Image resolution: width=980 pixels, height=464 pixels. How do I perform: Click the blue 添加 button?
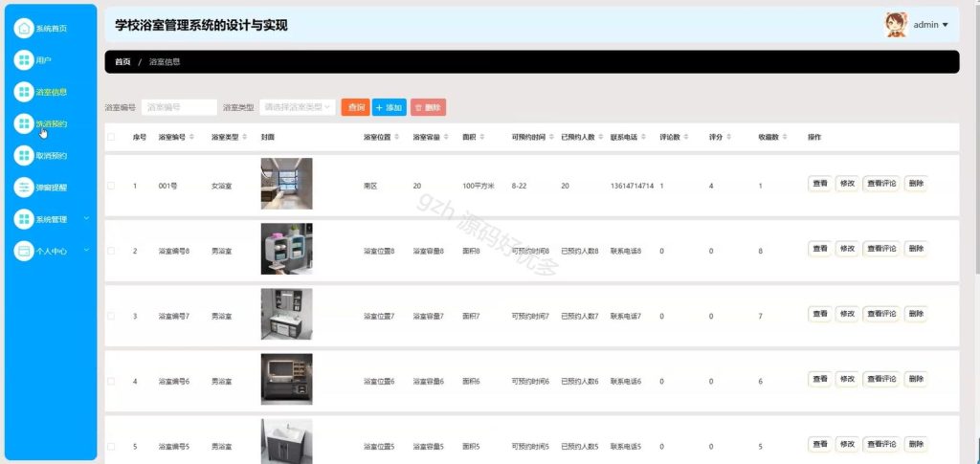click(x=390, y=107)
